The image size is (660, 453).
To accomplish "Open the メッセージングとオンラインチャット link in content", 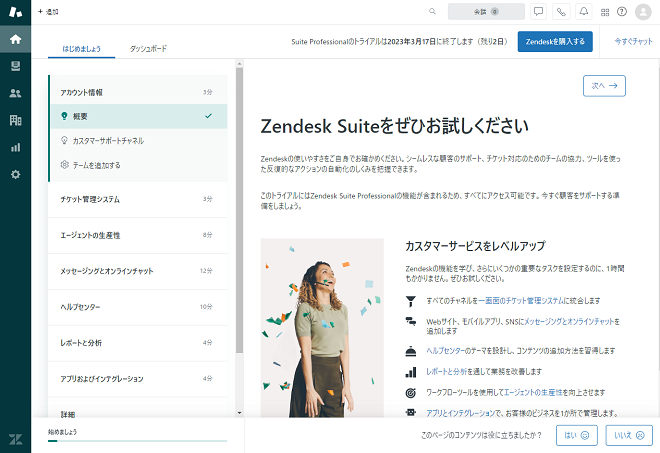I will click(569, 322).
